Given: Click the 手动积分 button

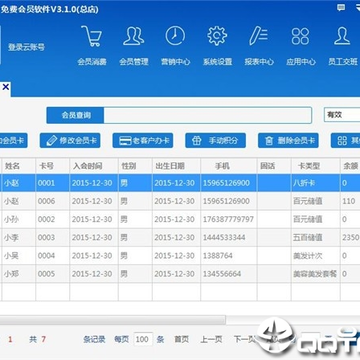Looking at the screenshot, I should point(216,141).
